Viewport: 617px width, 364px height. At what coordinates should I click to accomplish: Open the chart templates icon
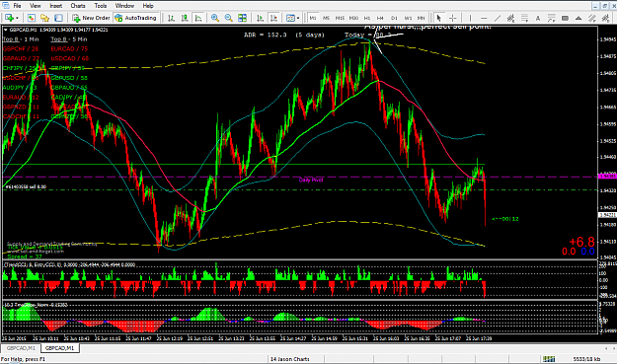coord(290,18)
